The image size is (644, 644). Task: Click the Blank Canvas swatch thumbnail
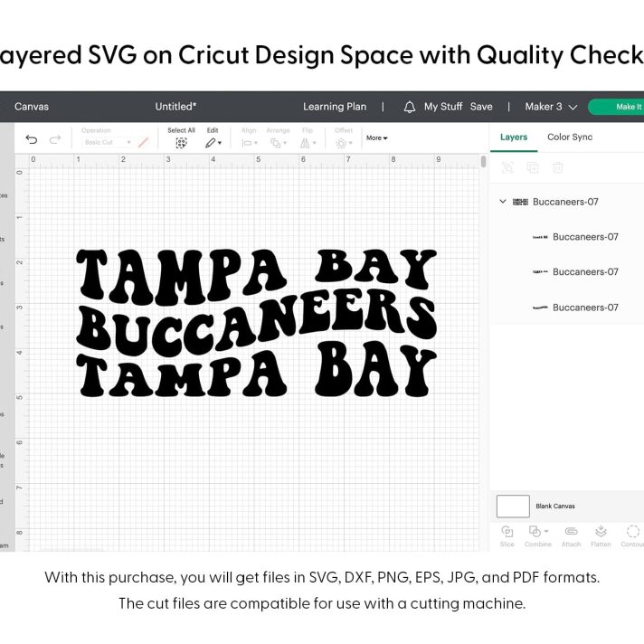[513, 506]
